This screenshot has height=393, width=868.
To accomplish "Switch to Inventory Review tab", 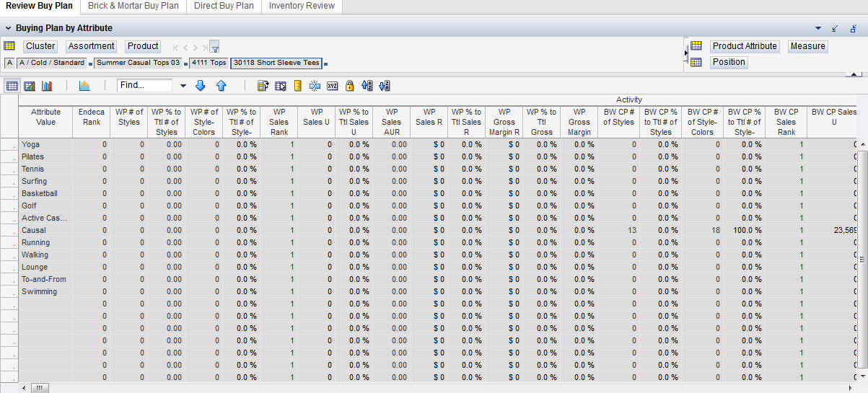I will click(x=302, y=6).
